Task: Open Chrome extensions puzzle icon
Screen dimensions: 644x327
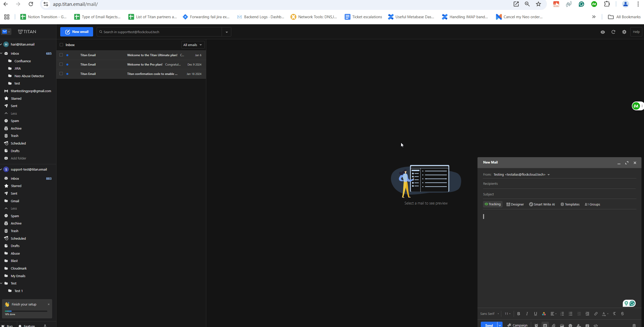Action: [x=607, y=4]
